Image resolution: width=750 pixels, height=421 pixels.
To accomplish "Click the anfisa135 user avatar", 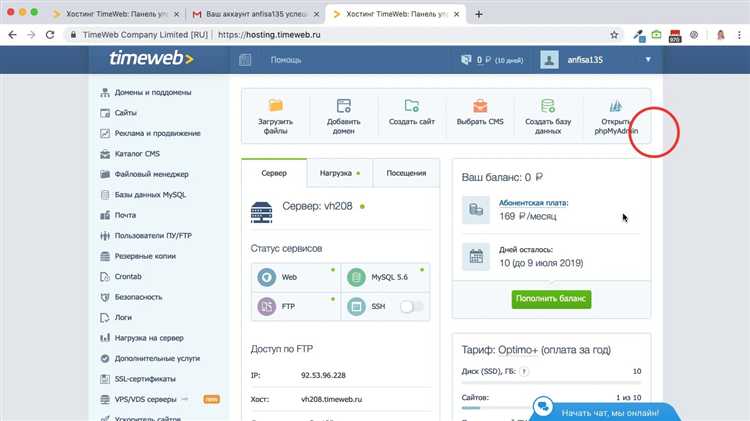I will (549, 60).
